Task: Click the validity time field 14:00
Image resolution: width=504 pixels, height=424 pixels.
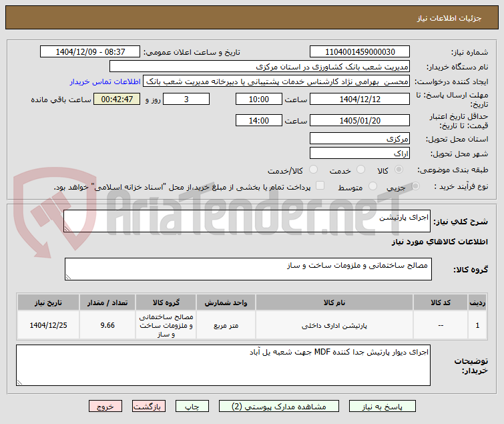Action: 259,121
